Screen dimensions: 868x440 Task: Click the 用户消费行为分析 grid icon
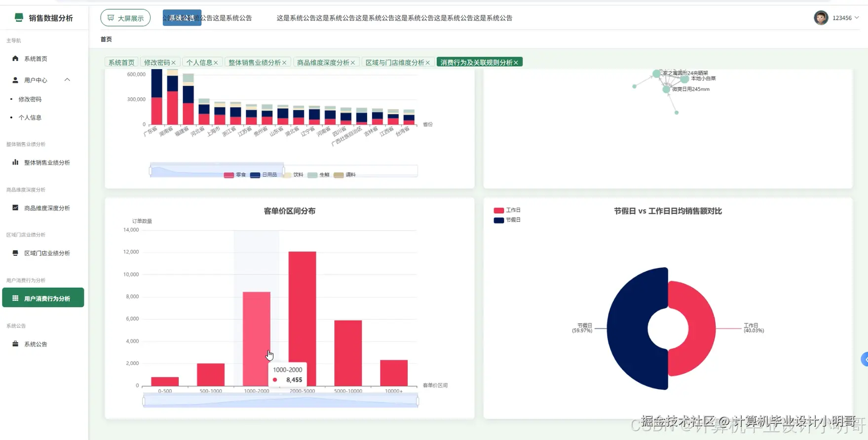15,298
